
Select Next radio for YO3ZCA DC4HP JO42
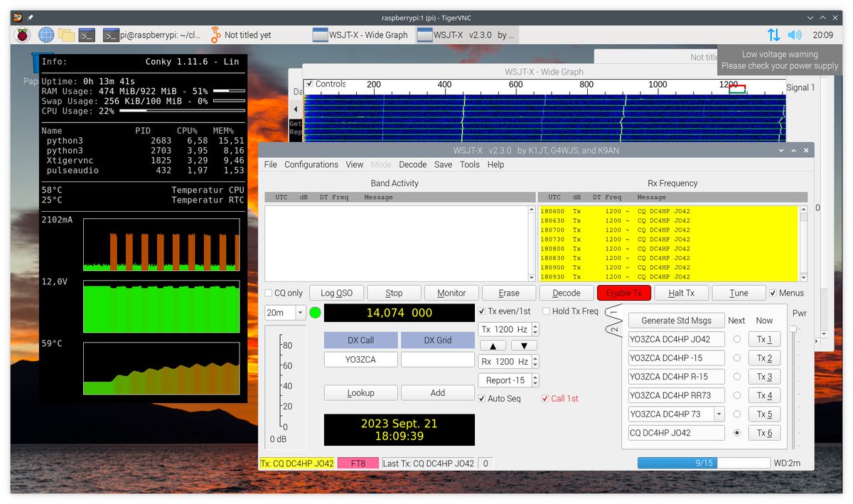pyautogui.click(x=738, y=339)
